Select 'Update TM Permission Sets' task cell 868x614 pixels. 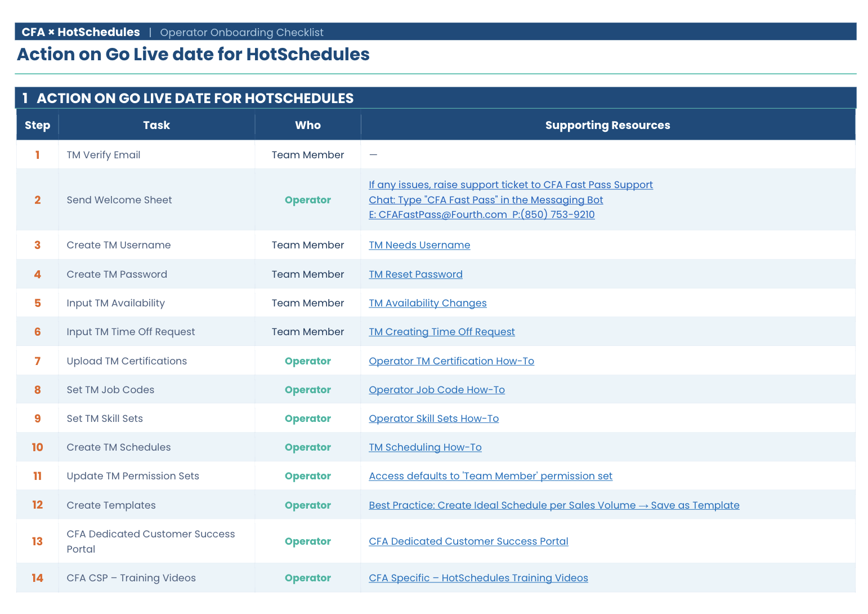(x=156, y=476)
